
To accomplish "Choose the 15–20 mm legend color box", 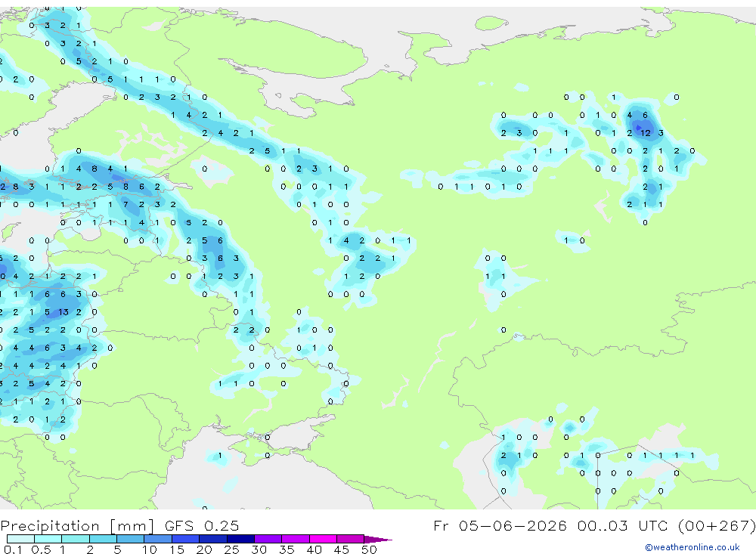I will click(x=185, y=539).
